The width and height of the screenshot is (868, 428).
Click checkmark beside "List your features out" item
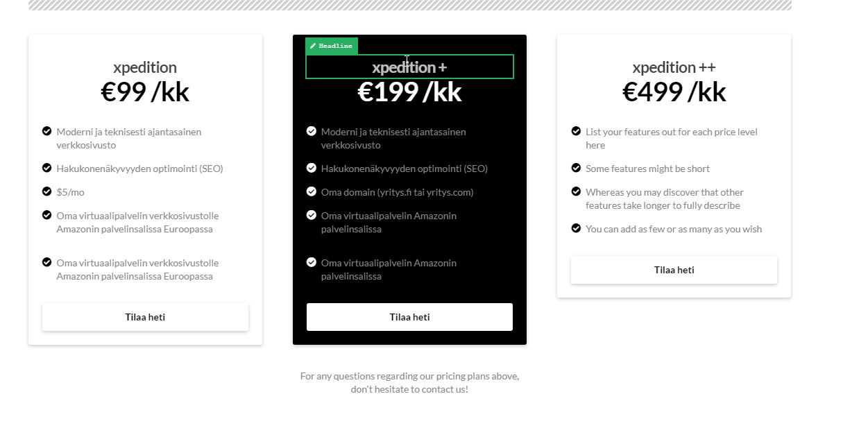click(x=576, y=131)
